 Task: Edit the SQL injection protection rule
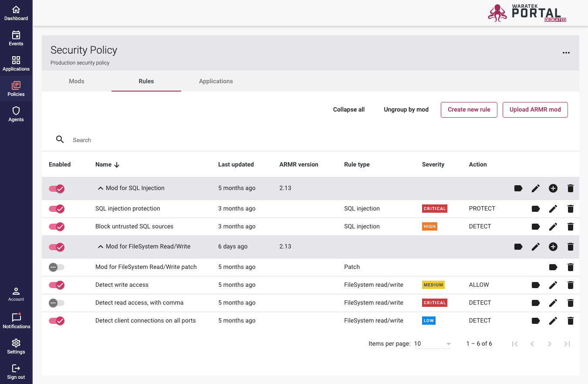click(x=553, y=209)
